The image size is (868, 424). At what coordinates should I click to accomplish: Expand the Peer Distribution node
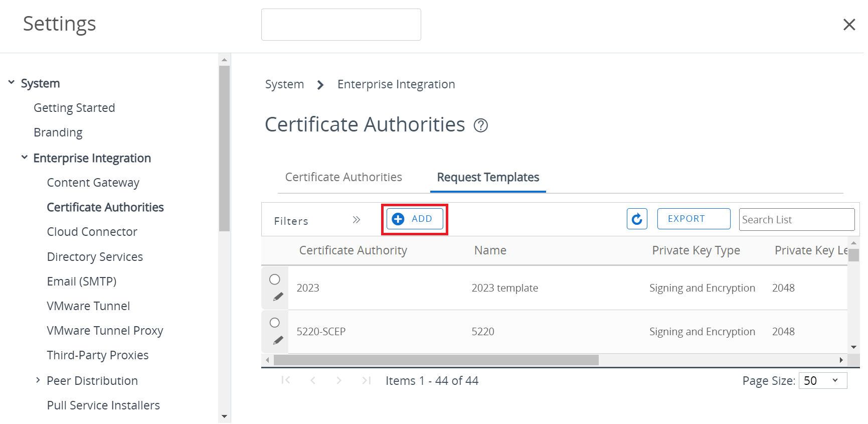tap(38, 380)
